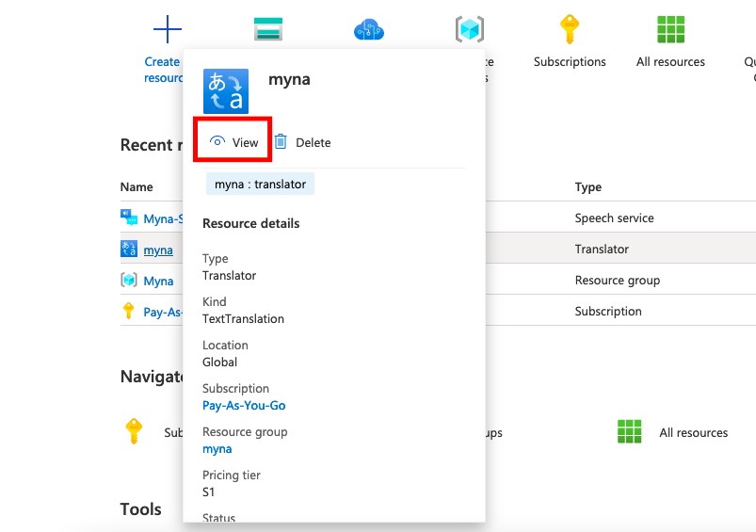
Task: Click the key icon in Pay-As row
Action: [128, 311]
